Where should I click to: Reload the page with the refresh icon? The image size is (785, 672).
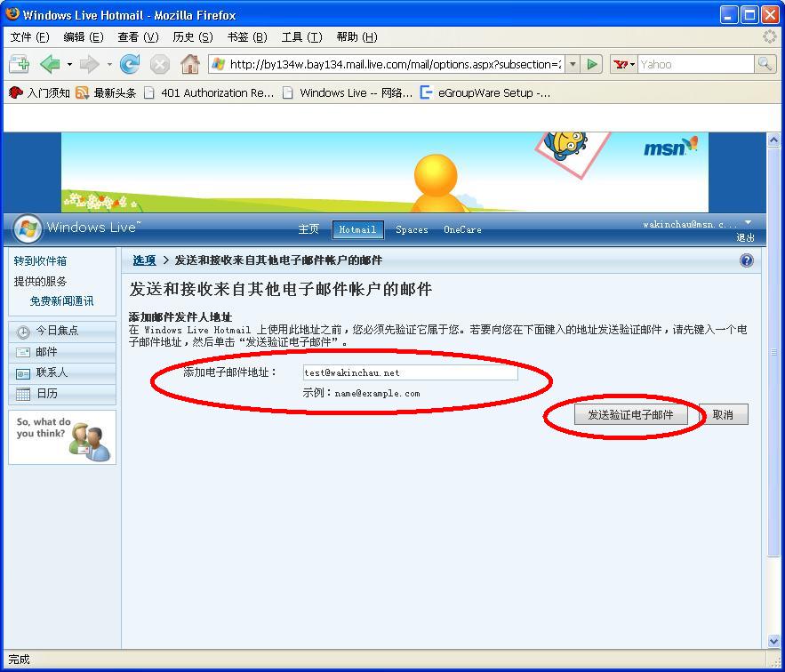[x=130, y=64]
